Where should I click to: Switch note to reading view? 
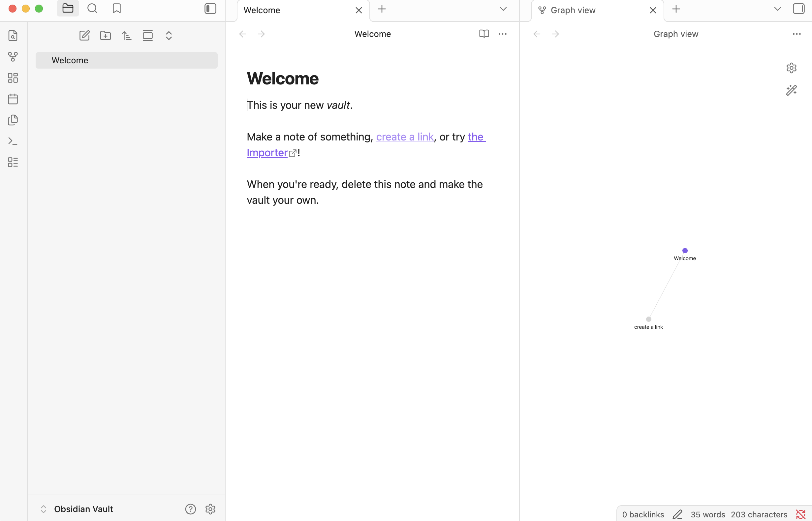pyautogui.click(x=484, y=34)
